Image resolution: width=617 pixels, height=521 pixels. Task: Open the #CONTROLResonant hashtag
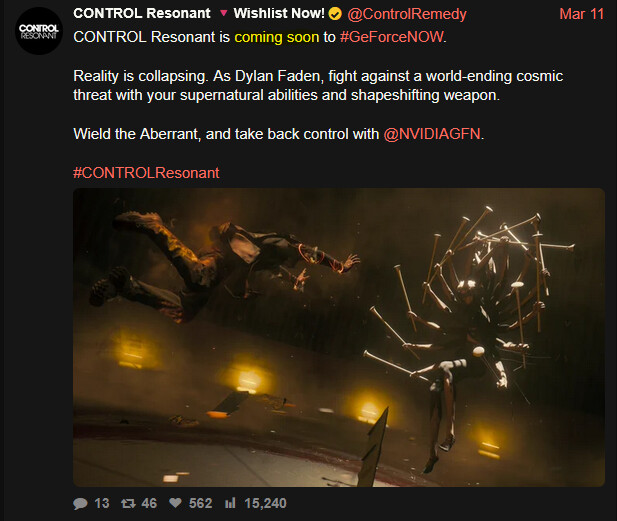[x=146, y=173]
